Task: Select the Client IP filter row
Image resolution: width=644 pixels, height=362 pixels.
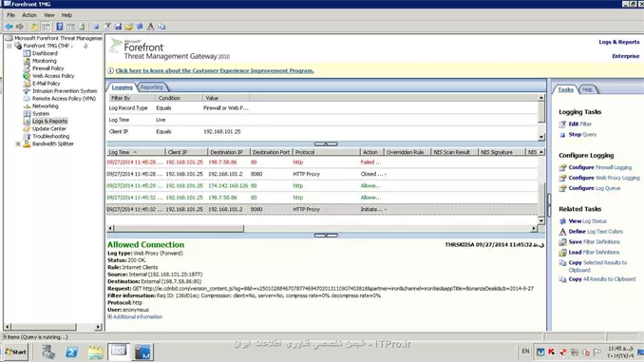Action: [x=322, y=131]
